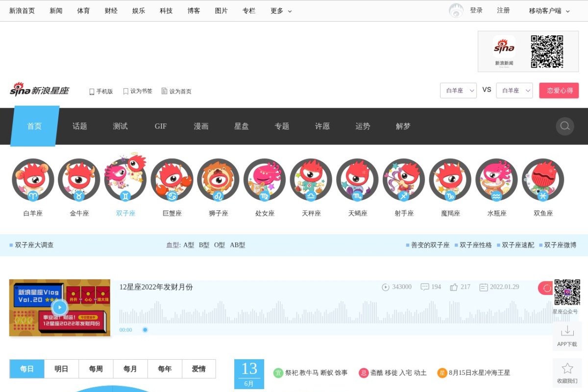Click the 双子座速配 link
The width and height of the screenshot is (588, 392).
[518, 245]
